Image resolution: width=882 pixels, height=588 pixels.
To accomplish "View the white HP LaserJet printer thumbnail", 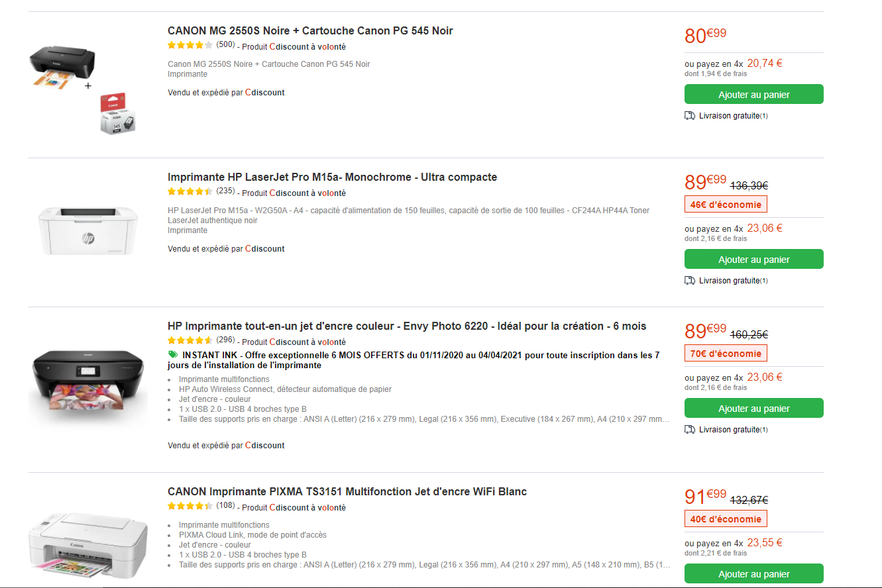I will click(x=88, y=230).
